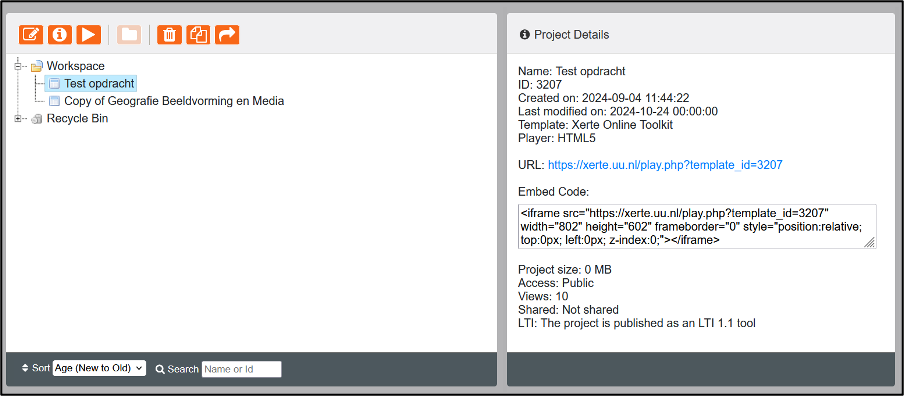The height and width of the screenshot is (396, 904).
Task: Select the Test opdracht project
Action: [x=99, y=84]
